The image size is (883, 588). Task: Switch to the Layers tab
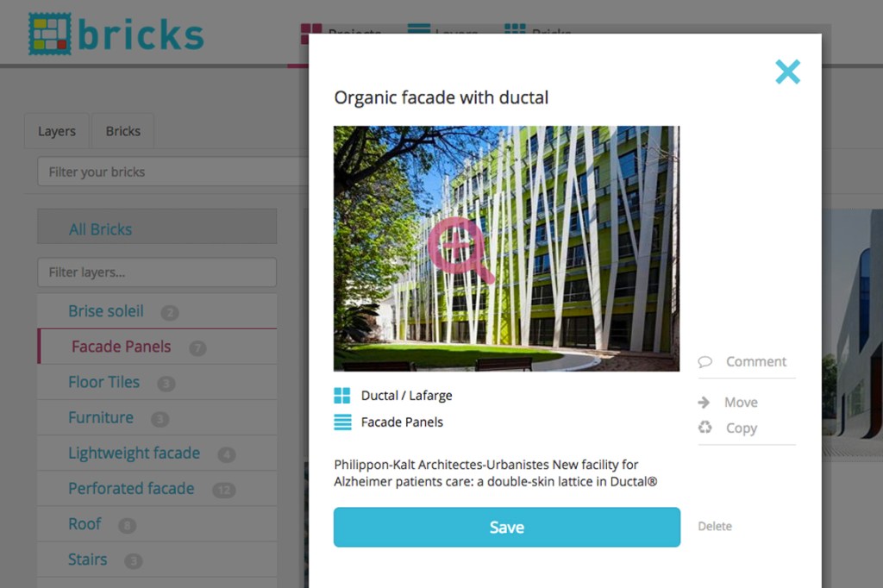click(x=57, y=131)
